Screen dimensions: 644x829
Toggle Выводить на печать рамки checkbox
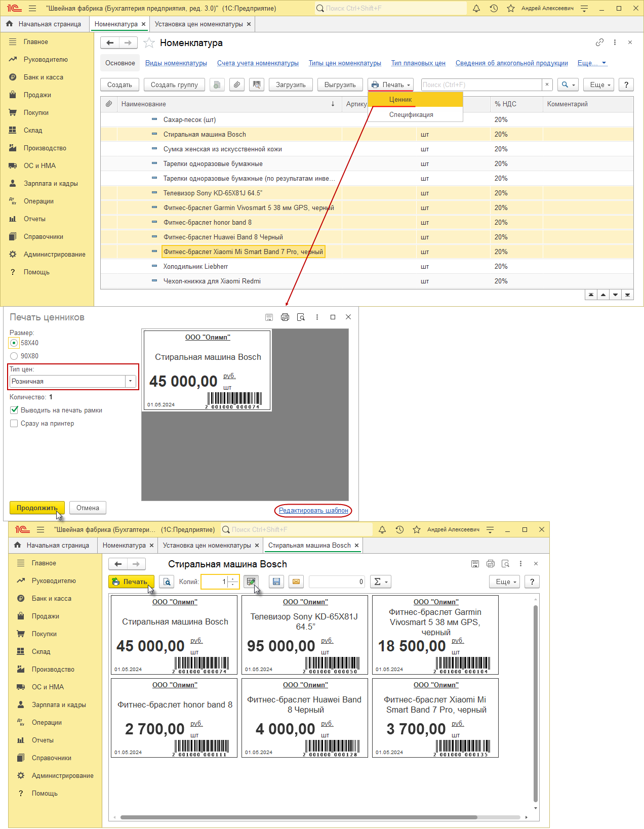(x=14, y=410)
